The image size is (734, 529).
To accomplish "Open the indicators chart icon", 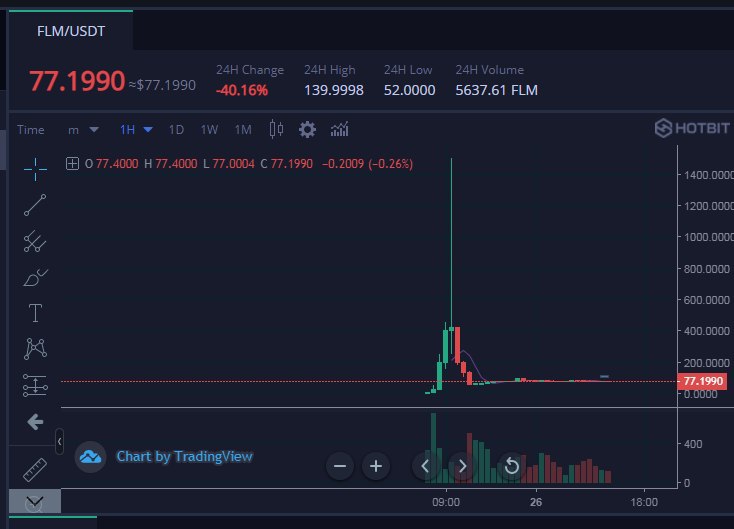I will coord(339,129).
